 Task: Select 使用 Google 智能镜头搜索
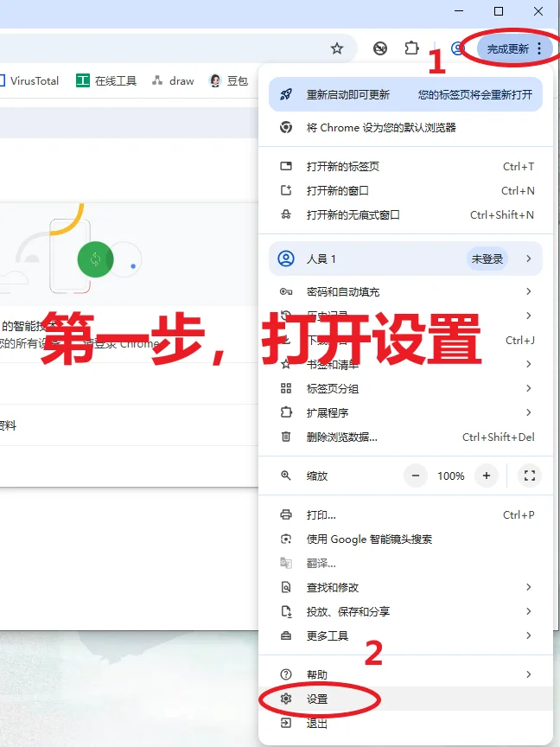click(405, 539)
